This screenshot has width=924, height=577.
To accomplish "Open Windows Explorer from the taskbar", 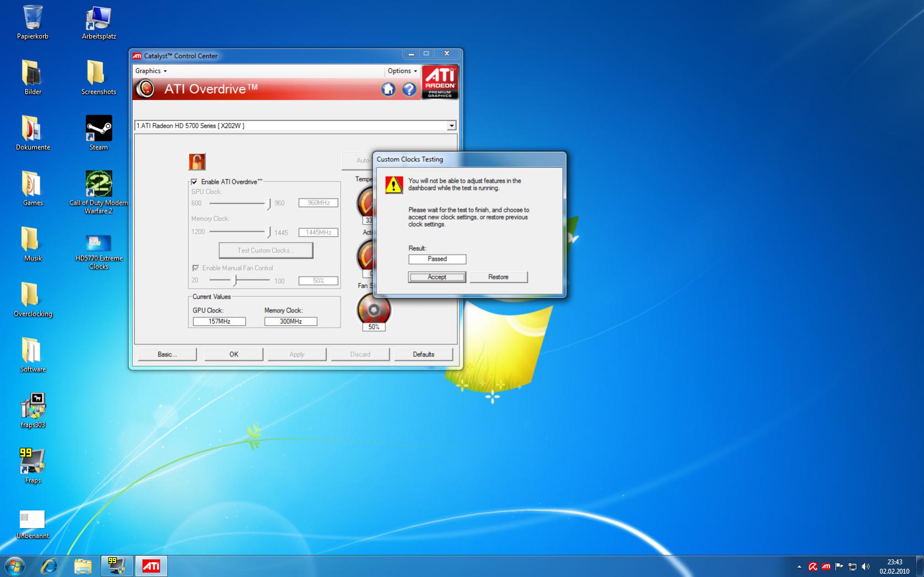I will (x=83, y=565).
